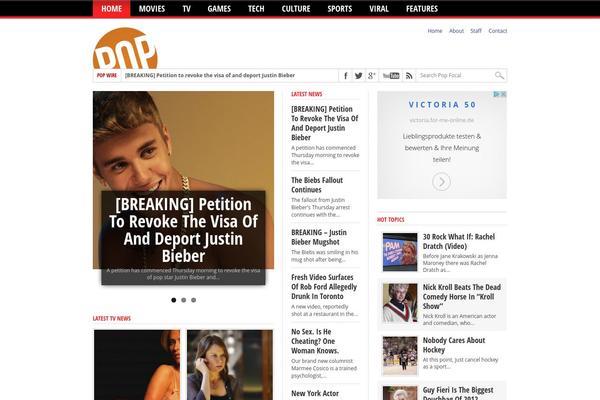
Task: Open No Sex. Is He Cheating article
Action: coord(315,341)
